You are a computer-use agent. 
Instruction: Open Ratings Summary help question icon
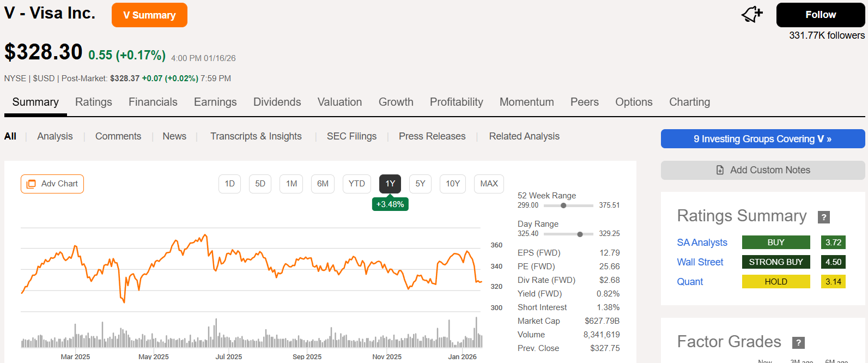click(824, 217)
